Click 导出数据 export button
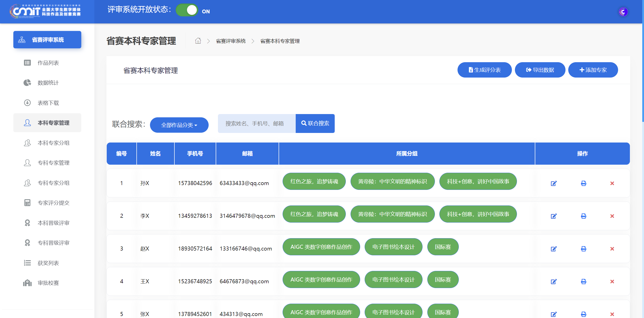 coord(540,70)
